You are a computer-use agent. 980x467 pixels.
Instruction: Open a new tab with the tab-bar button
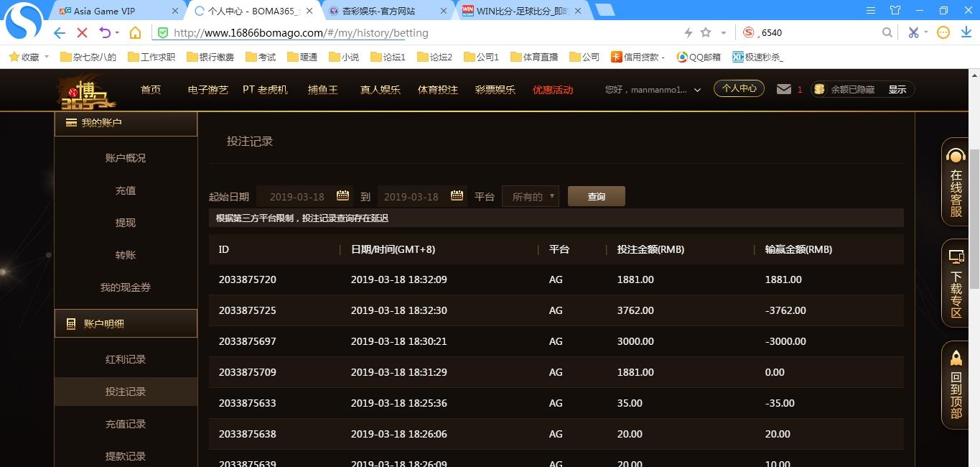tap(605, 10)
